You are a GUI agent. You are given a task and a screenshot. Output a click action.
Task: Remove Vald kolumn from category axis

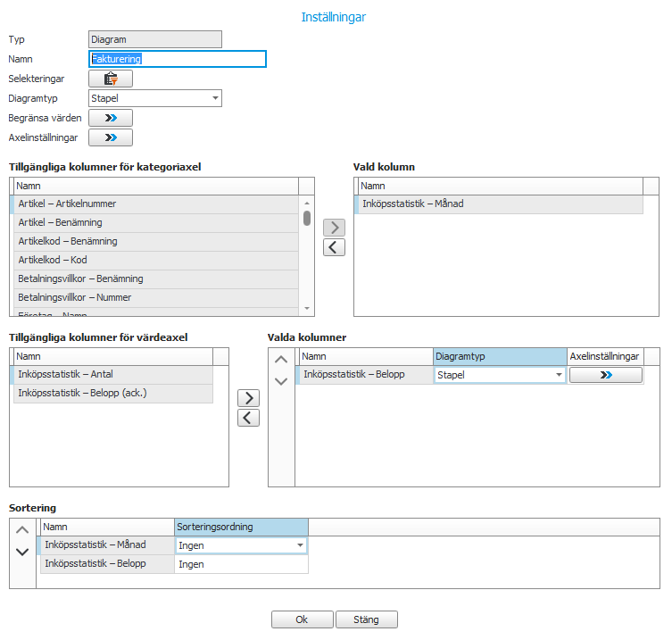333,247
